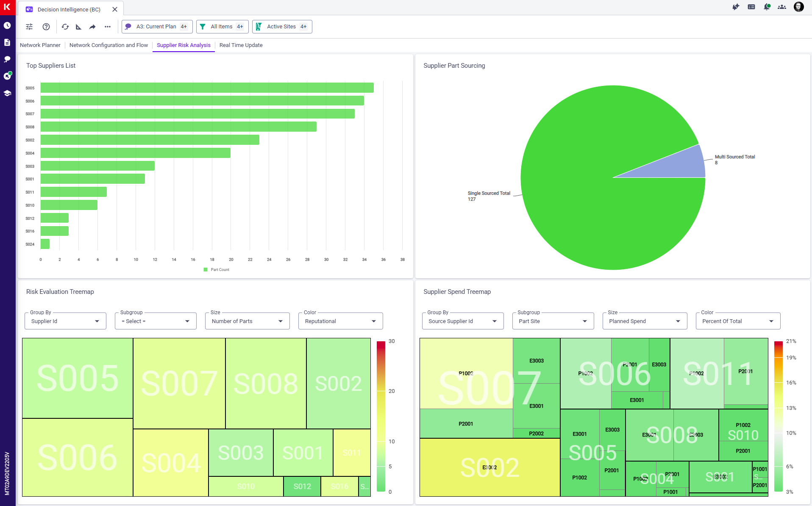This screenshot has width=812, height=506.
Task: Open the more options ellipsis menu
Action: tap(108, 27)
